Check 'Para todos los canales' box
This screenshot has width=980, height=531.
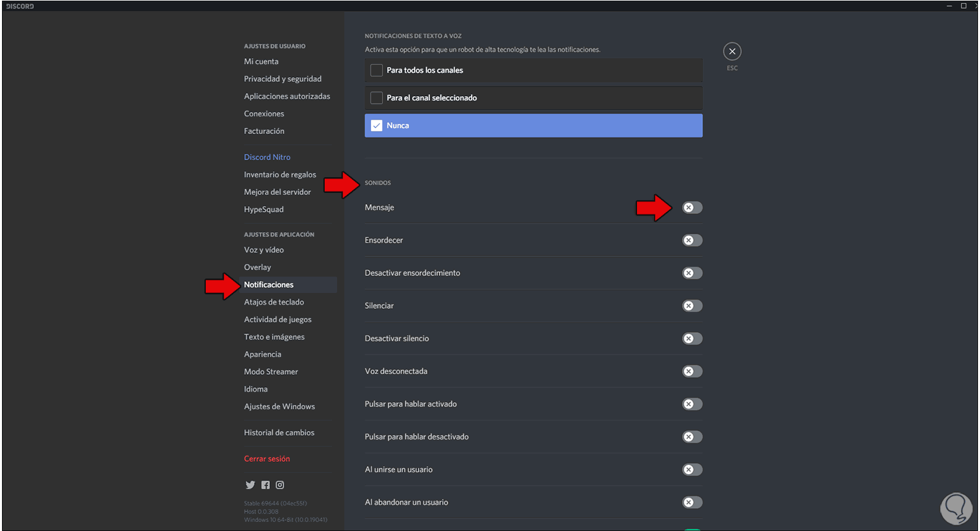pos(376,70)
